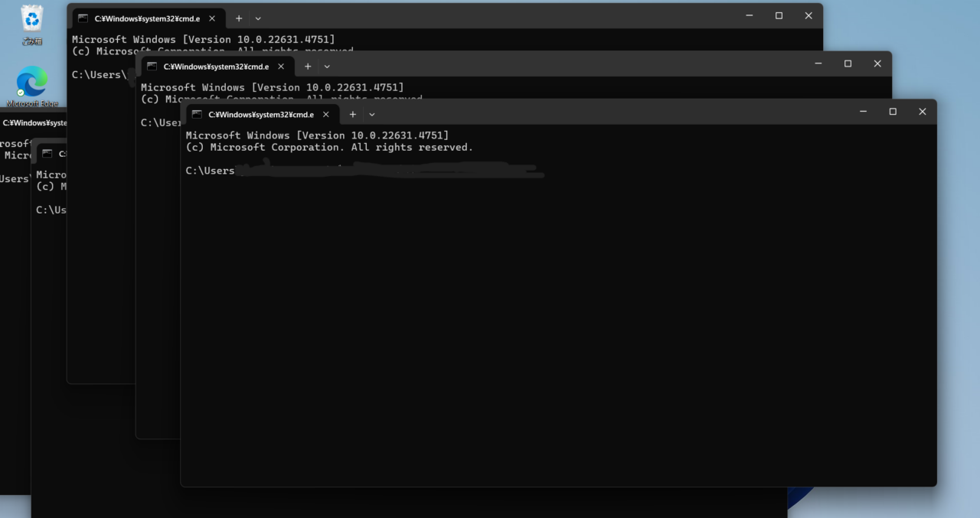Click the Microsoft Windows version line in the middle cascaded window

272,87
